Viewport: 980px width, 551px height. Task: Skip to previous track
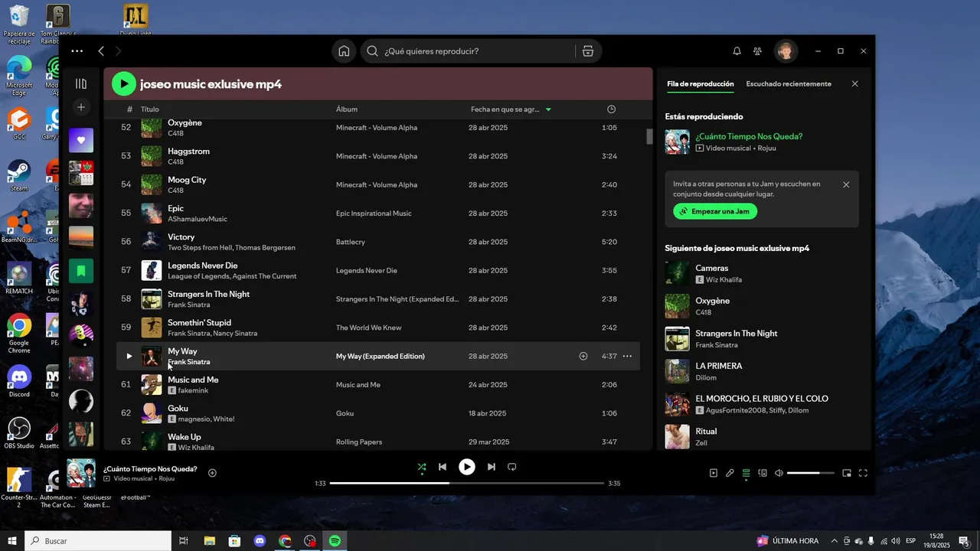pos(443,467)
